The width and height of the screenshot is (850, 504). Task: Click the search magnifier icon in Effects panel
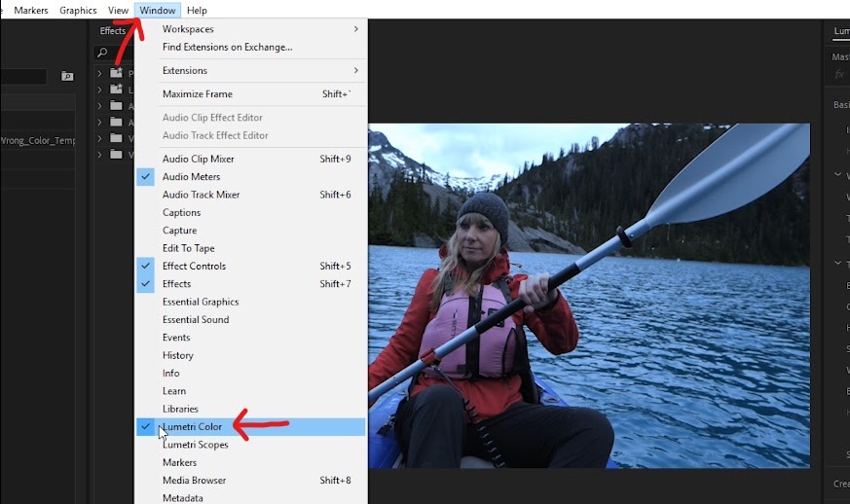pyautogui.click(x=102, y=53)
